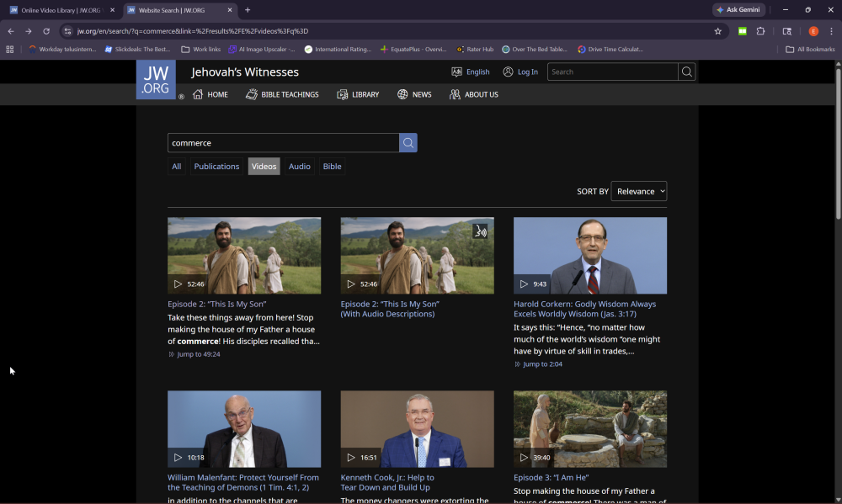Switch to the Audio filter tab
Viewport: 842px width, 504px height.
(x=300, y=167)
